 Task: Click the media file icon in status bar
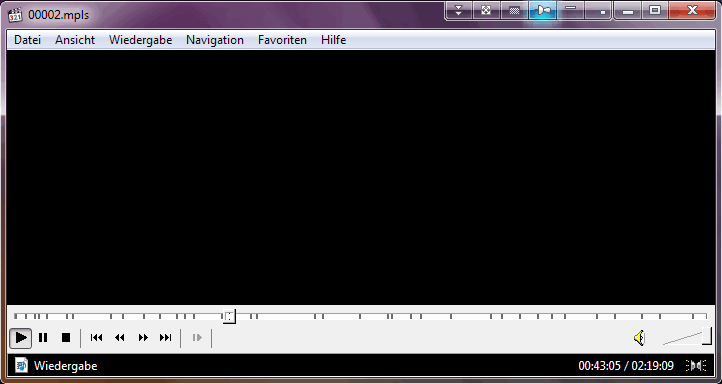point(21,366)
